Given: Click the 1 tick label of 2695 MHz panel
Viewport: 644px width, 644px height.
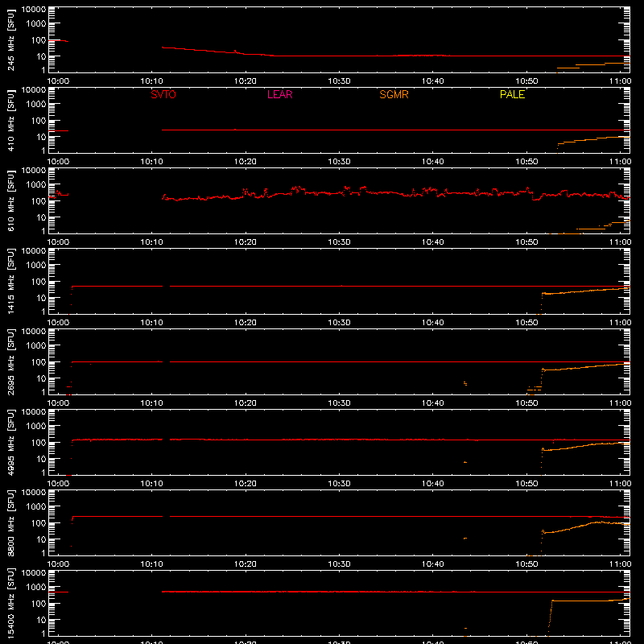Looking at the screenshot, I should (43, 392).
